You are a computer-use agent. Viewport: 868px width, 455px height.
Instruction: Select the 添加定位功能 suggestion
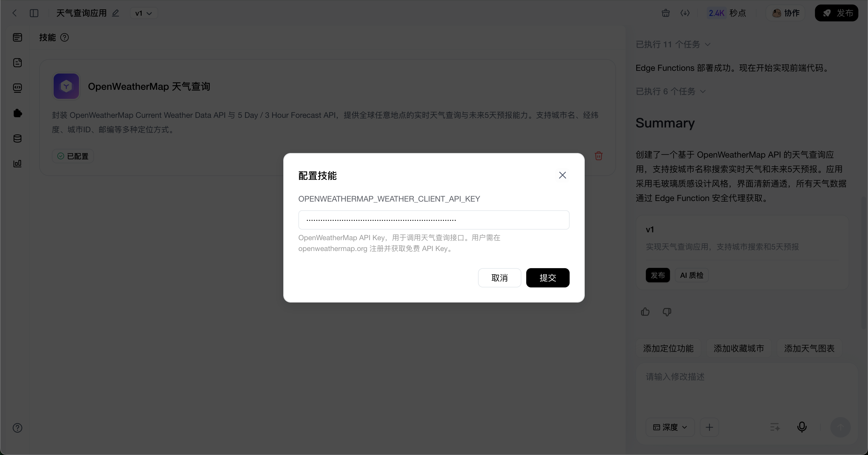[x=668, y=348]
